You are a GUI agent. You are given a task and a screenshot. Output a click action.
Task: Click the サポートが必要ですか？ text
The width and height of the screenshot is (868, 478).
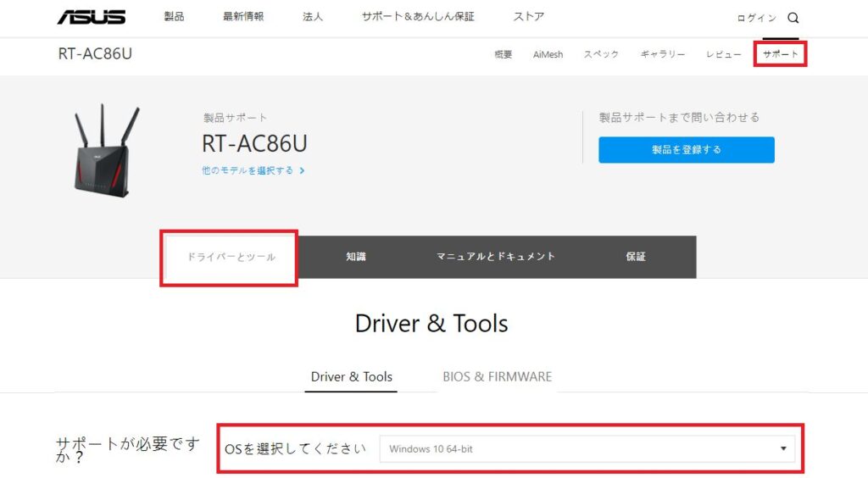tap(128, 450)
